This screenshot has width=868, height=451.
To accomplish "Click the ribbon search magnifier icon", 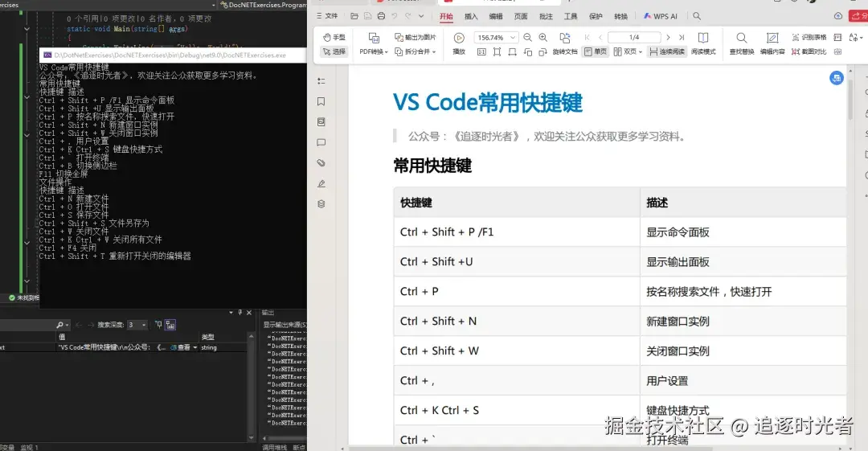I will click(x=696, y=16).
